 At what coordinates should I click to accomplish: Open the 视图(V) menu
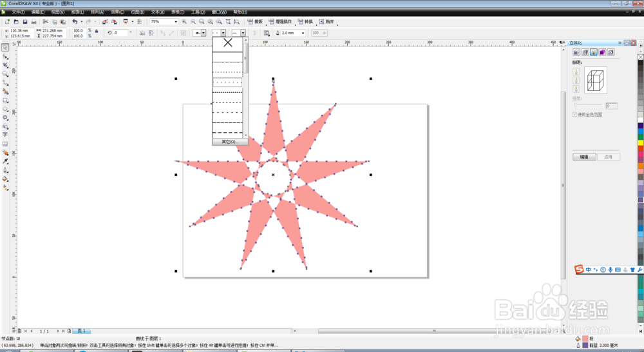tap(57, 12)
